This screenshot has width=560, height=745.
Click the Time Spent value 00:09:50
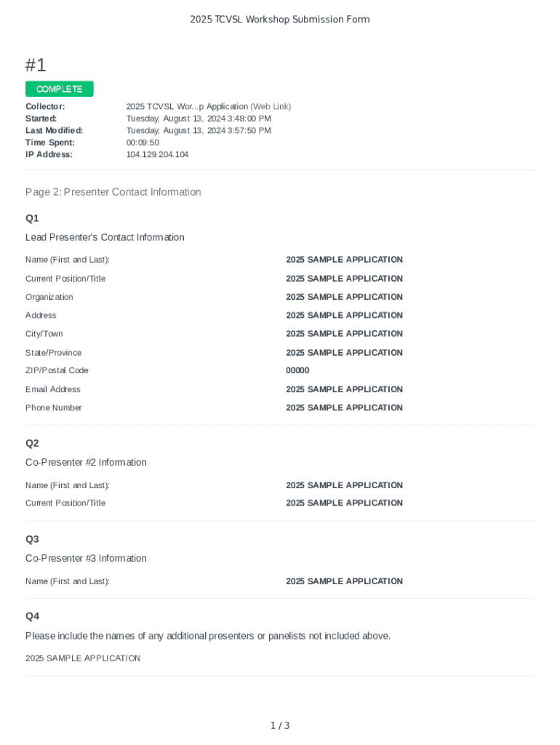coord(143,143)
